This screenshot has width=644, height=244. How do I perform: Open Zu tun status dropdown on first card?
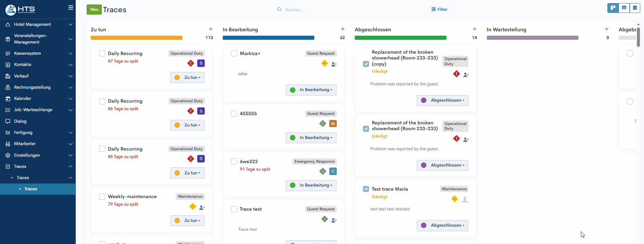187,77
